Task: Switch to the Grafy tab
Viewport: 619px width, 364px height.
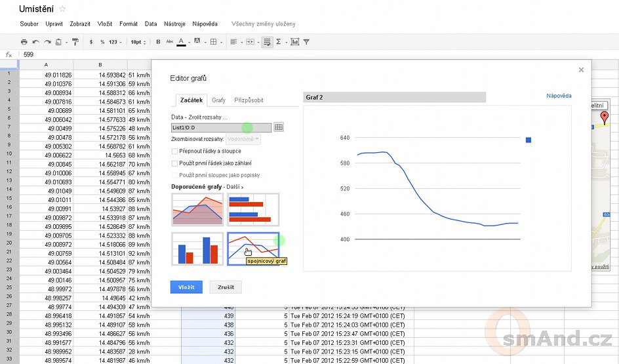Action: [218, 100]
